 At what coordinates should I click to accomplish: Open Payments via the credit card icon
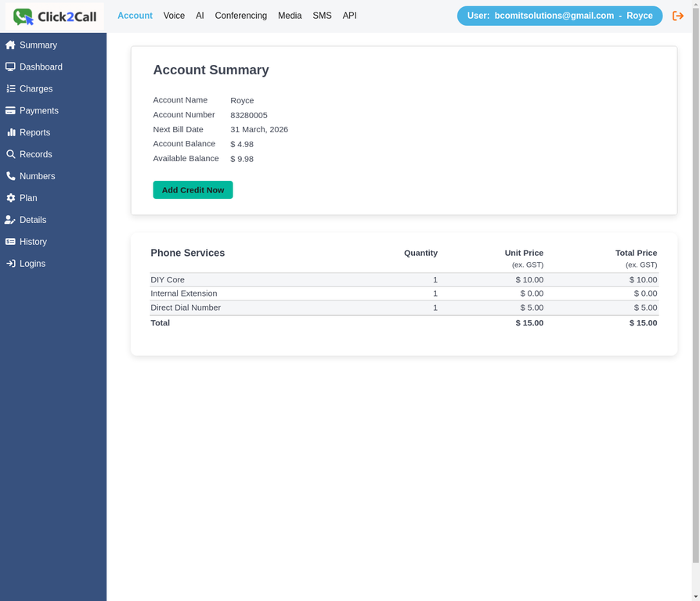click(x=11, y=110)
